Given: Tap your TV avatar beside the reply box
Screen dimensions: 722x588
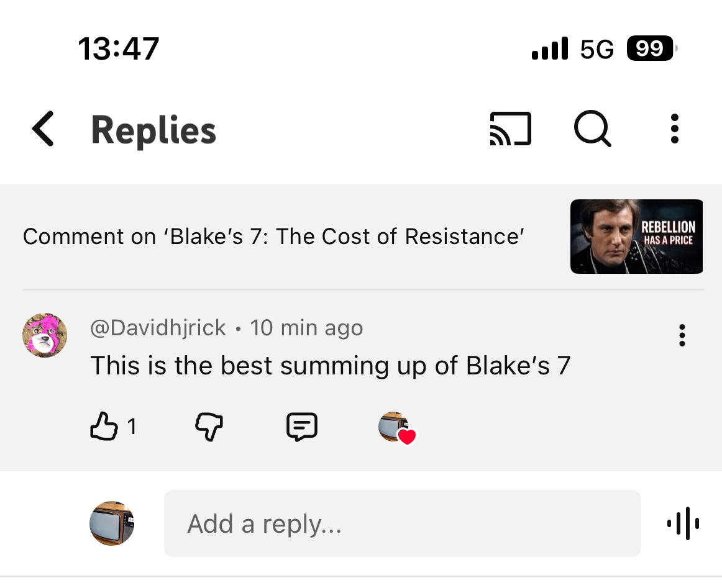Looking at the screenshot, I should point(112,523).
